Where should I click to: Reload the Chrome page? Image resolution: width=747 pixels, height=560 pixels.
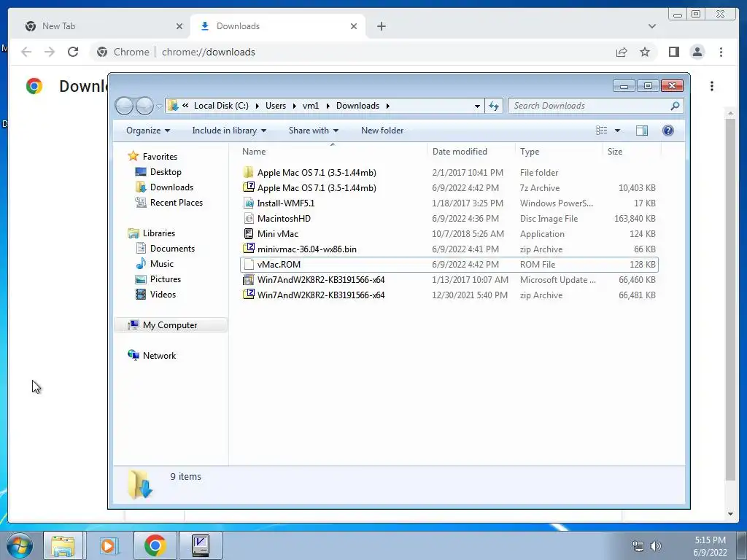(x=73, y=52)
